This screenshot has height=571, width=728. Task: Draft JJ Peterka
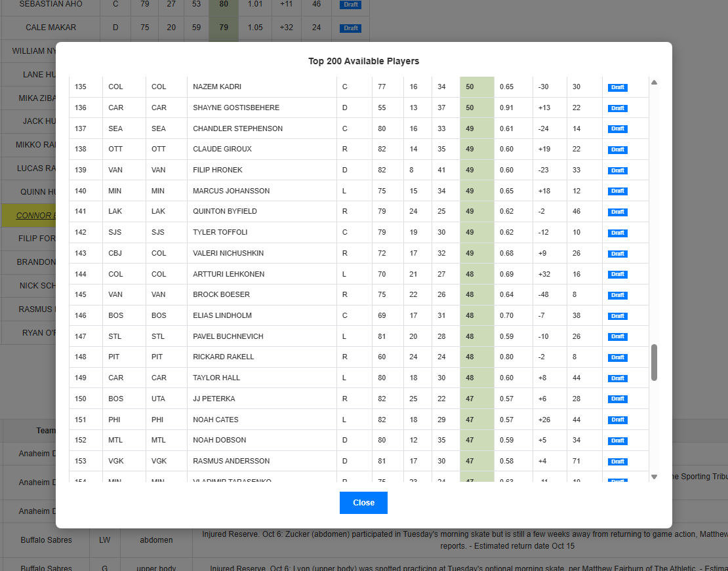tap(618, 399)
